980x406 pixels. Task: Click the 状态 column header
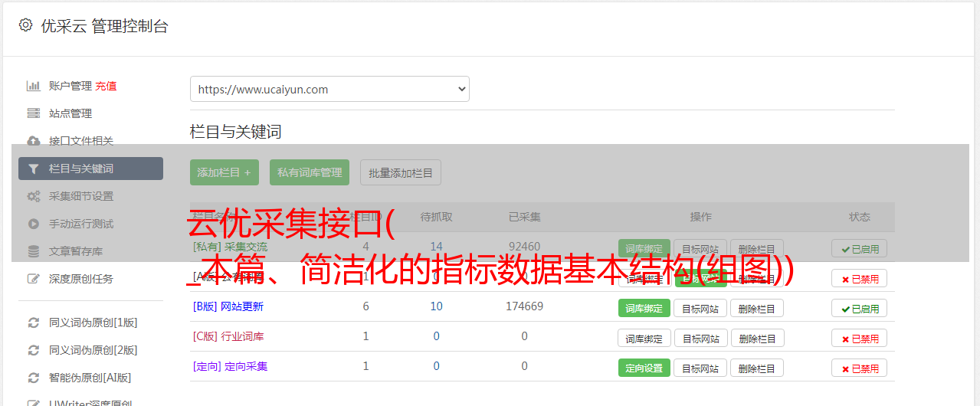860,217
